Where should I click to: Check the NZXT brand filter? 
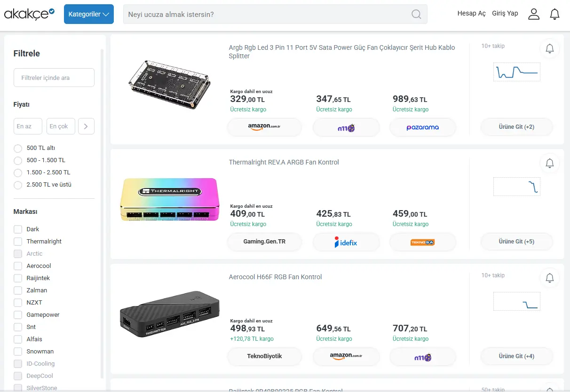click(18, 303)
